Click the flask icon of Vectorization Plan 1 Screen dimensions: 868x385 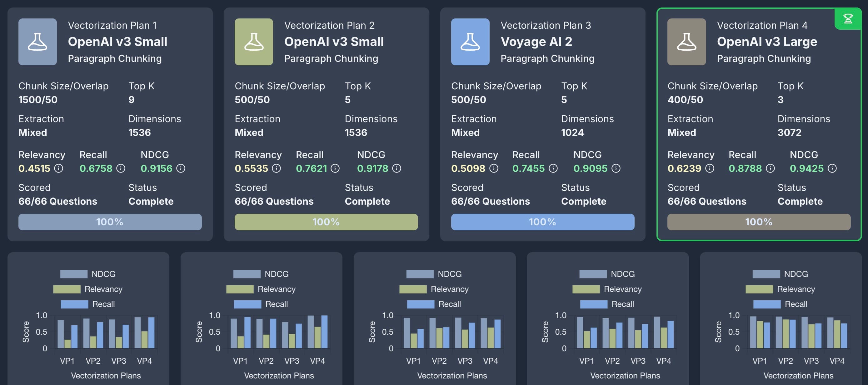[x=37, y=42]
